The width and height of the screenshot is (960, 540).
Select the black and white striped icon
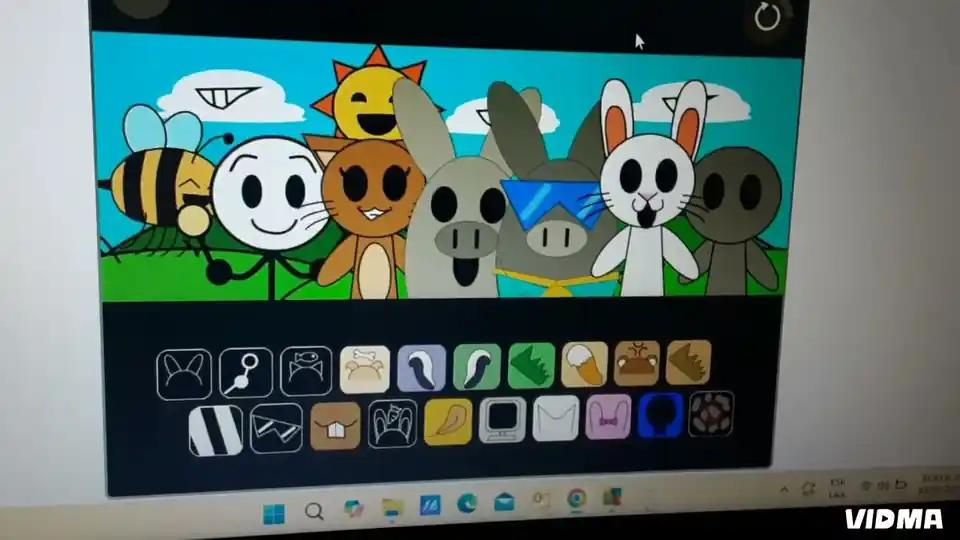coord(216,430)
